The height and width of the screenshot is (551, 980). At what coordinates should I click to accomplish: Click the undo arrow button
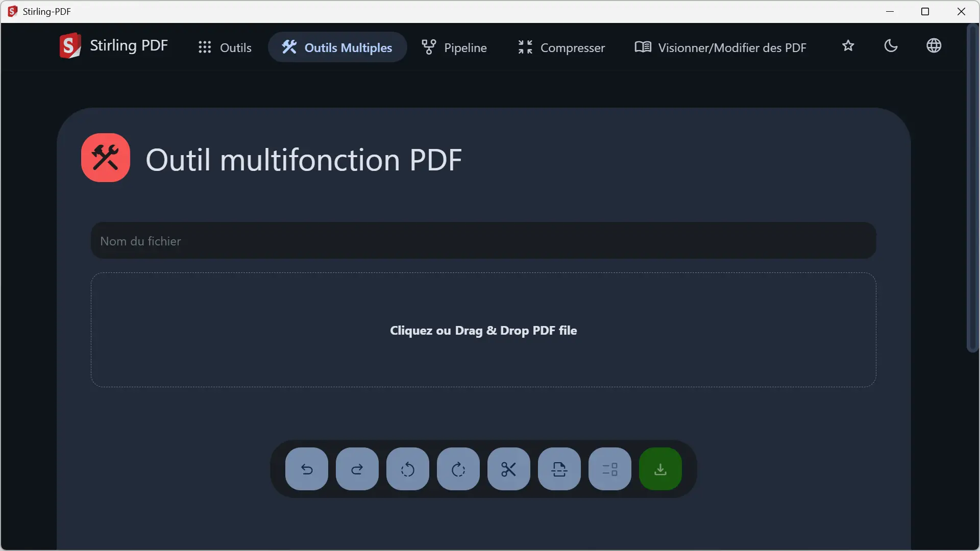pos(307,469)
